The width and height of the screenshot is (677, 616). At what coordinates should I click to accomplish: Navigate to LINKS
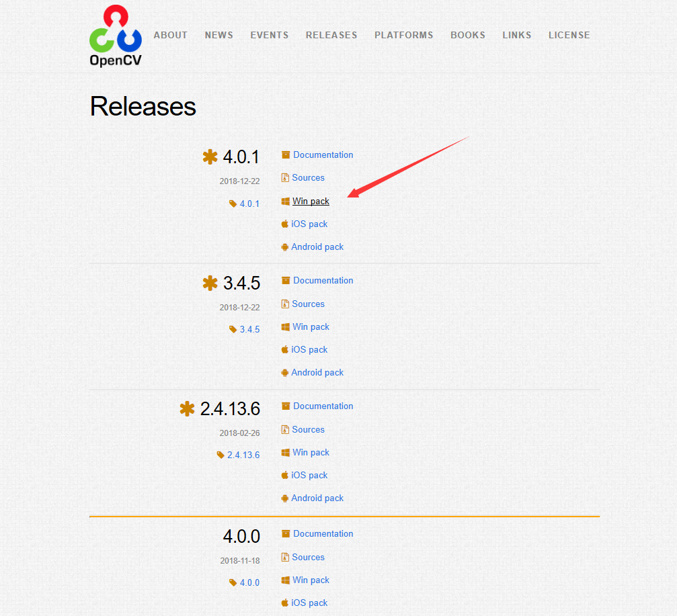coord(517,36)
